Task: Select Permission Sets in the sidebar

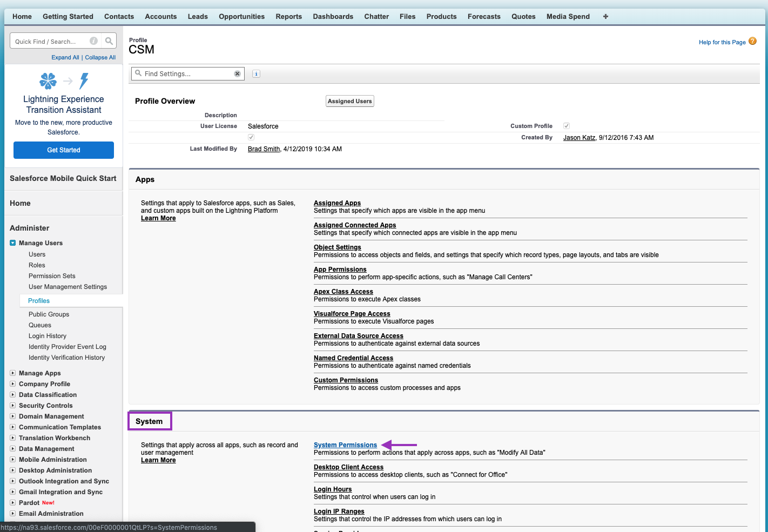Action: pos(52,276)
